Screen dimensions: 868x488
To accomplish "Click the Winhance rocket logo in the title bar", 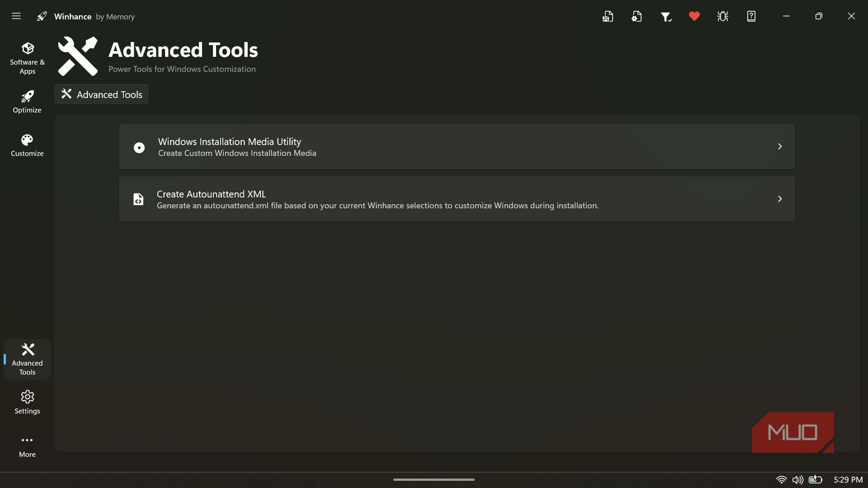I will [x=42, y=16].
